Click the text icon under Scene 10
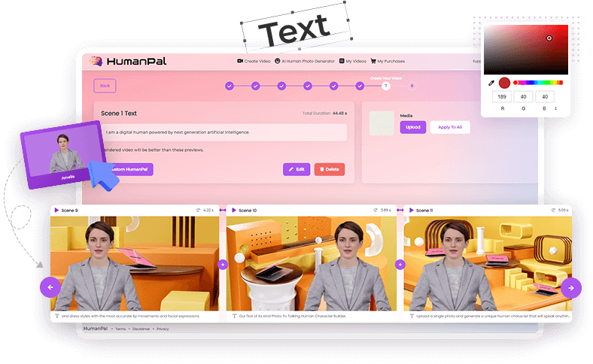This screenshot has height=364, width=593. pyautogui.click(x=235, y=316)
